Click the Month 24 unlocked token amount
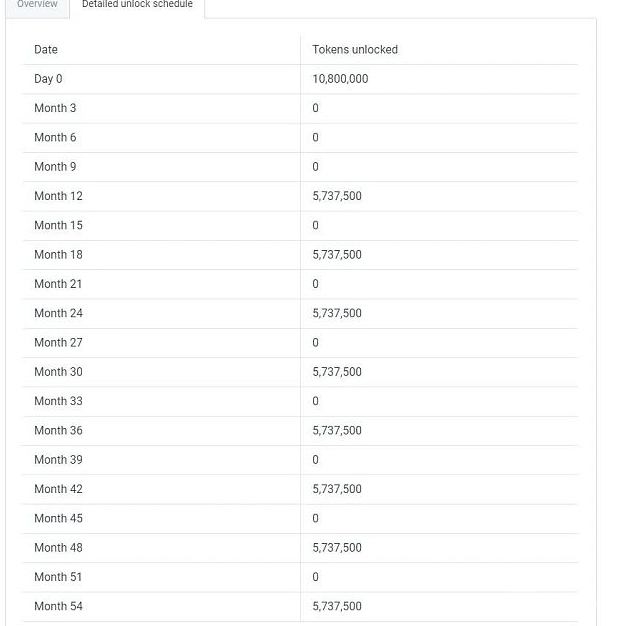 click(337, 313)
